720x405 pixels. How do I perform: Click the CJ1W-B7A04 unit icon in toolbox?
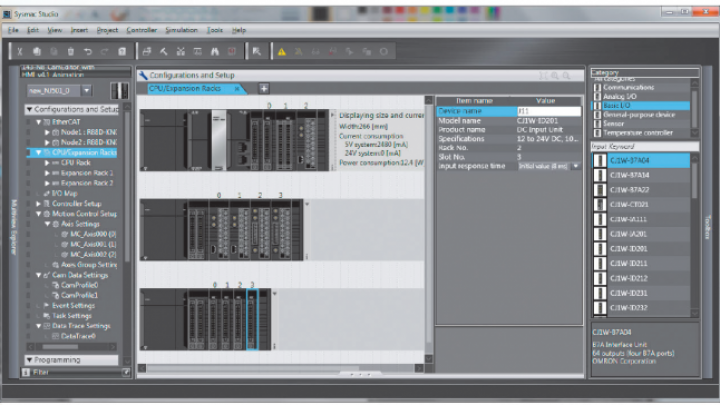tap(600, 160)
